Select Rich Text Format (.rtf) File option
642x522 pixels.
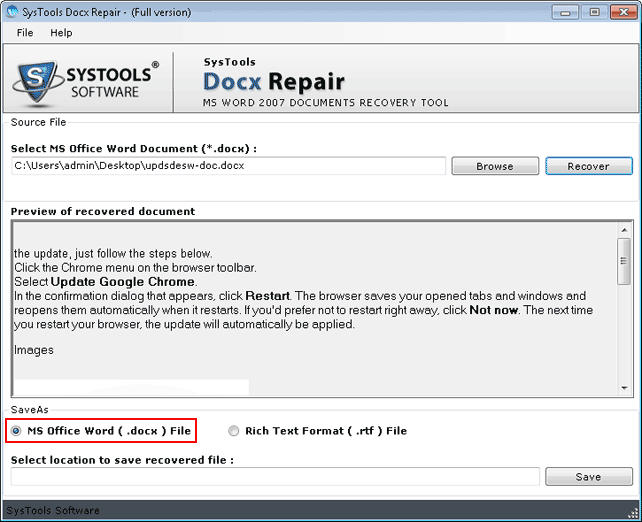pos(318,431)
